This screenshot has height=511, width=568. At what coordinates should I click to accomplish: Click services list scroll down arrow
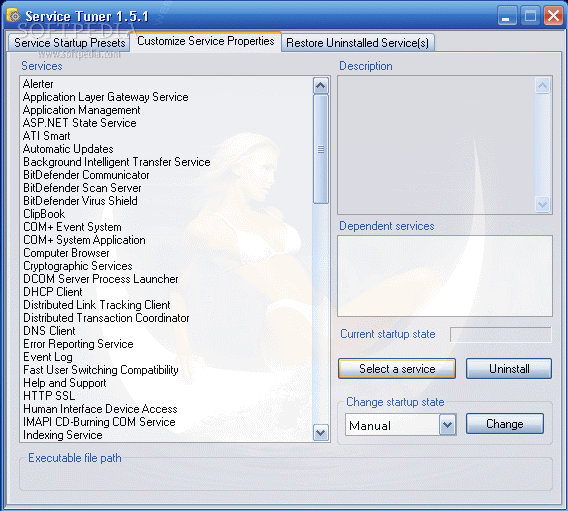[x=321, y=432]
